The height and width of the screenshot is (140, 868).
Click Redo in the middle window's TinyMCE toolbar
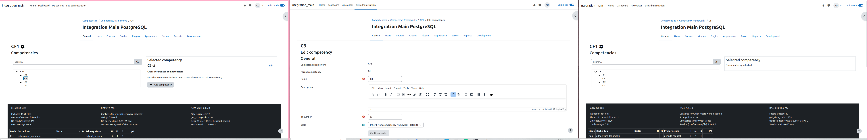(x=378, y=95)
